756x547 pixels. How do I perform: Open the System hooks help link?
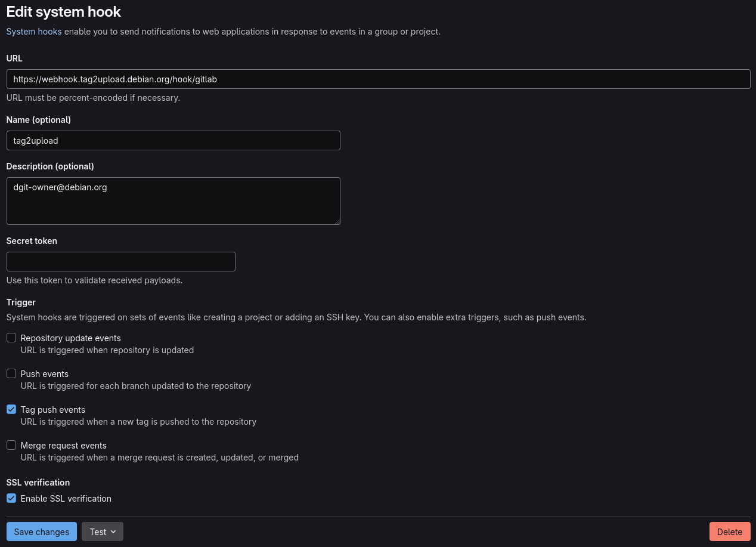34,31
